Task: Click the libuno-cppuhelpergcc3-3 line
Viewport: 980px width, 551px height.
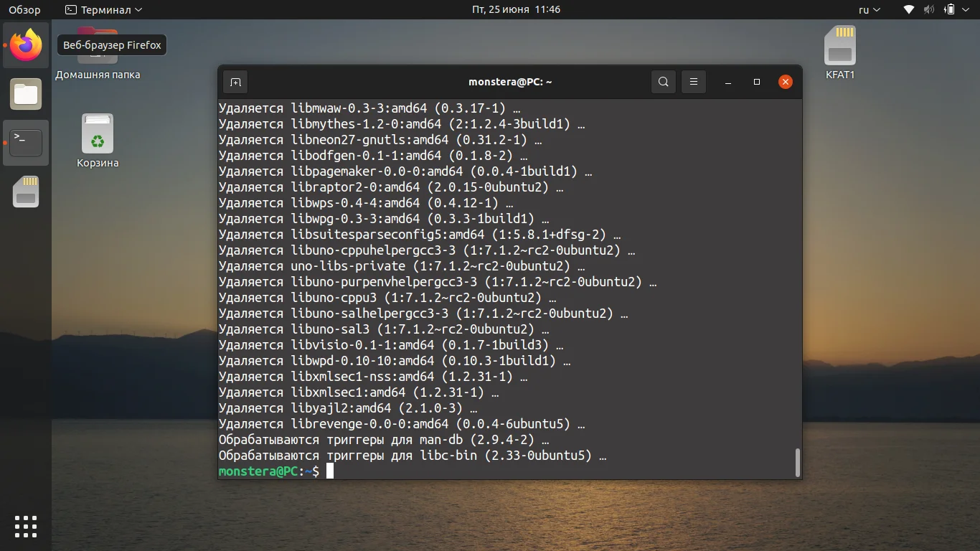Action: point(427,250)
